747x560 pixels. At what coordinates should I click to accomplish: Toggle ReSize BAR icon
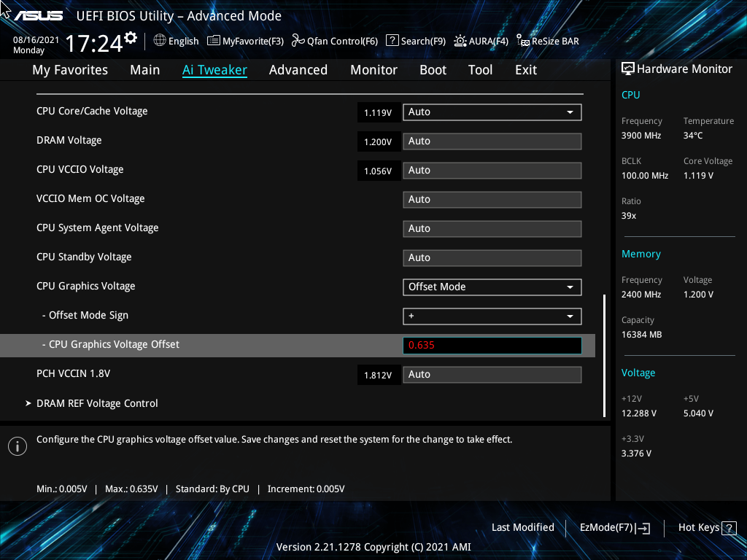(523, 41)
